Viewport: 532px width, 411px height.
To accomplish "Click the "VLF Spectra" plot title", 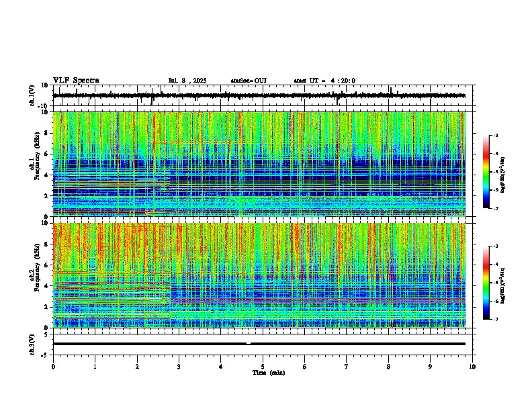I will [x=76, y=81].
